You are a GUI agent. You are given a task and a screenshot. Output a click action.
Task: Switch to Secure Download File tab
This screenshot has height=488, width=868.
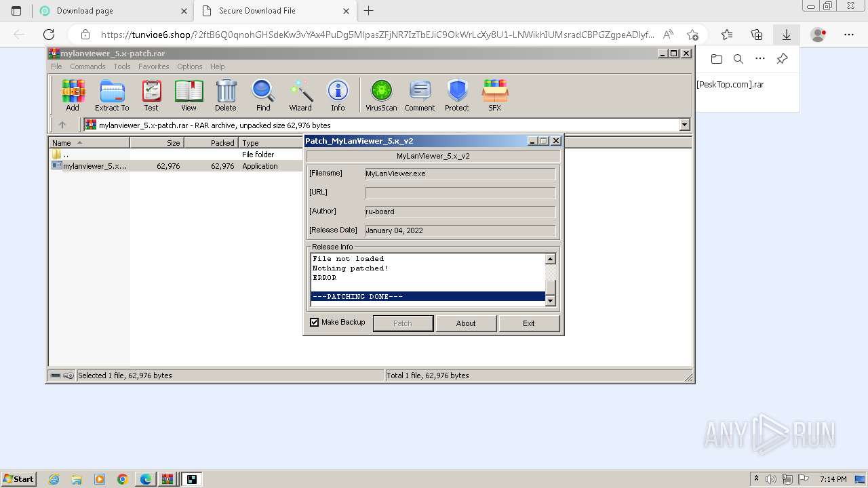275,11
